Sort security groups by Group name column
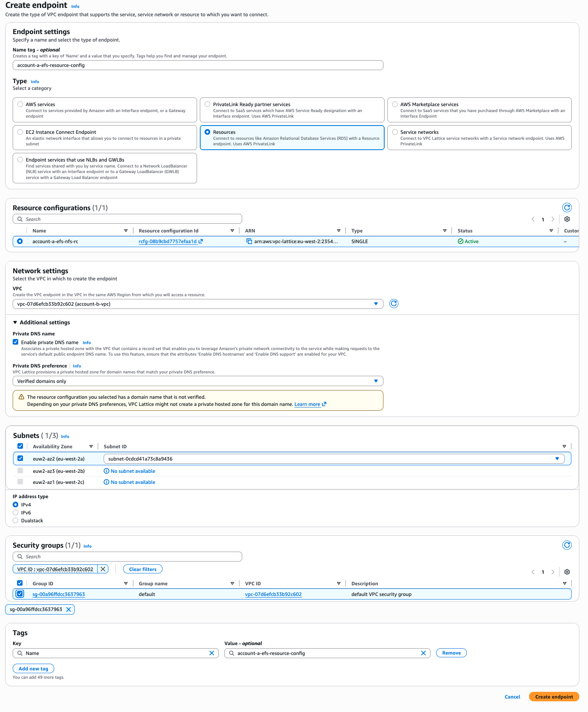 pyautogui.click(x=232, y=583)
